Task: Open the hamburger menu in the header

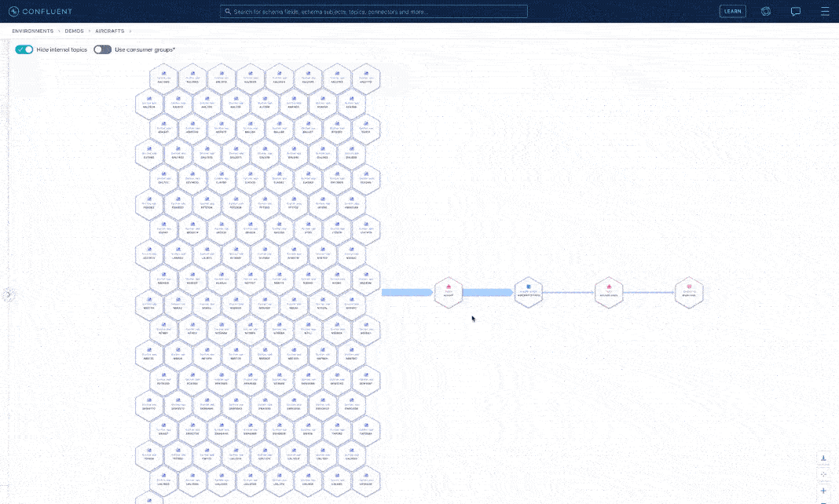Action: pos(825,11)
